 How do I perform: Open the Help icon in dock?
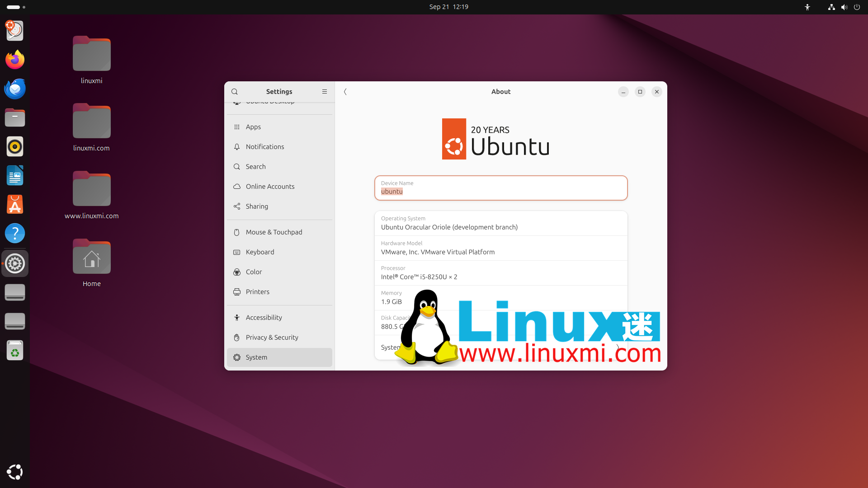[x=15, y=233]
